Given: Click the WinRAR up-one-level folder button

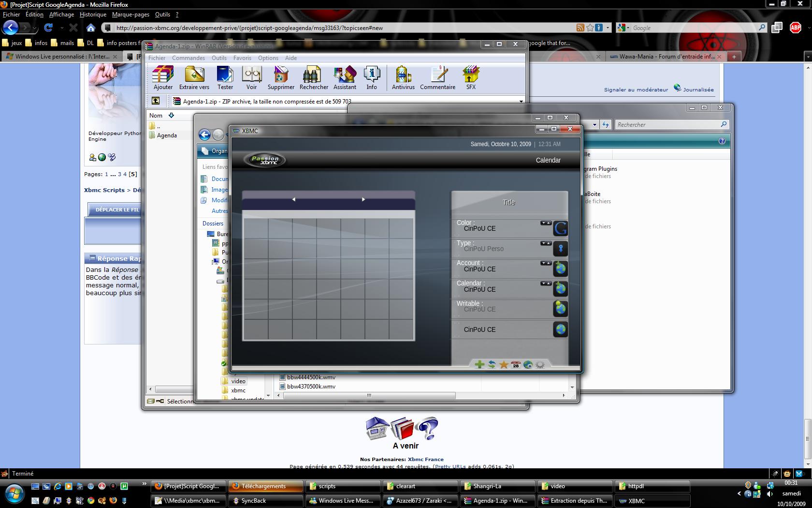Looking at the screenshot, I should click(156, 101).
